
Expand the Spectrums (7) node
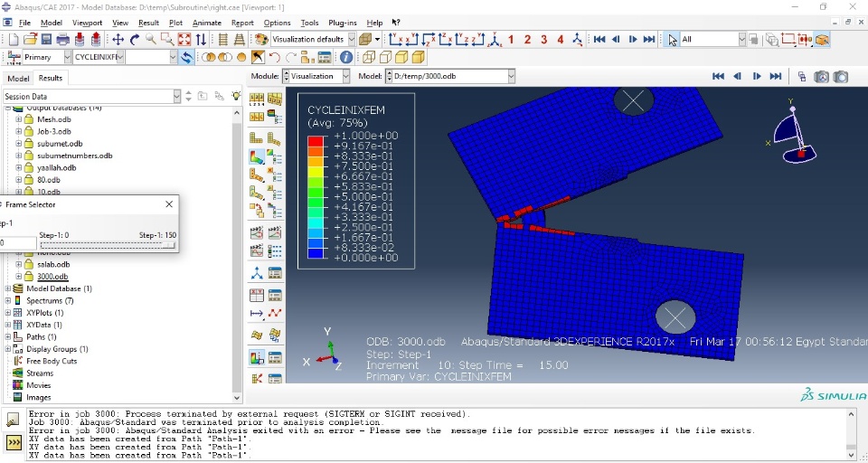click(8, 301)
